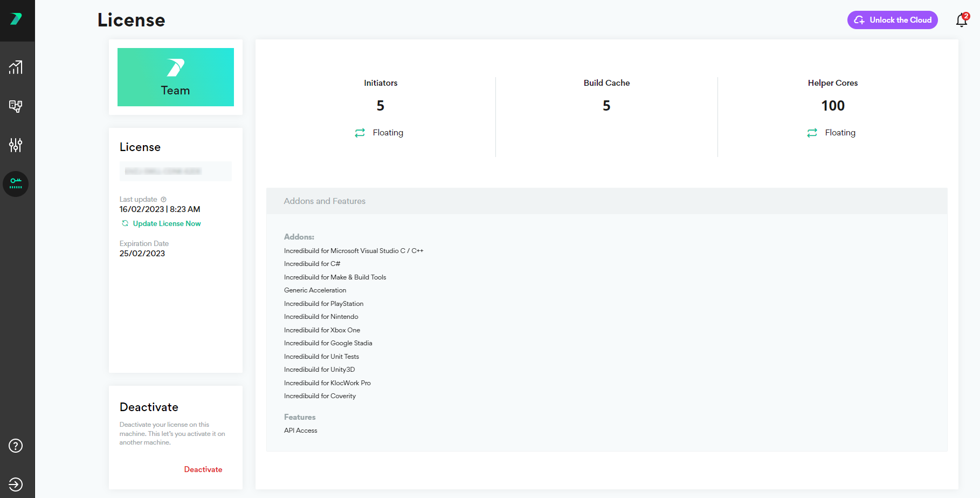This screenshot has width=980, height=498.
Task: Click the Incredibuild for C# addon
Action: pyautogui.click(x=312, y=264)
